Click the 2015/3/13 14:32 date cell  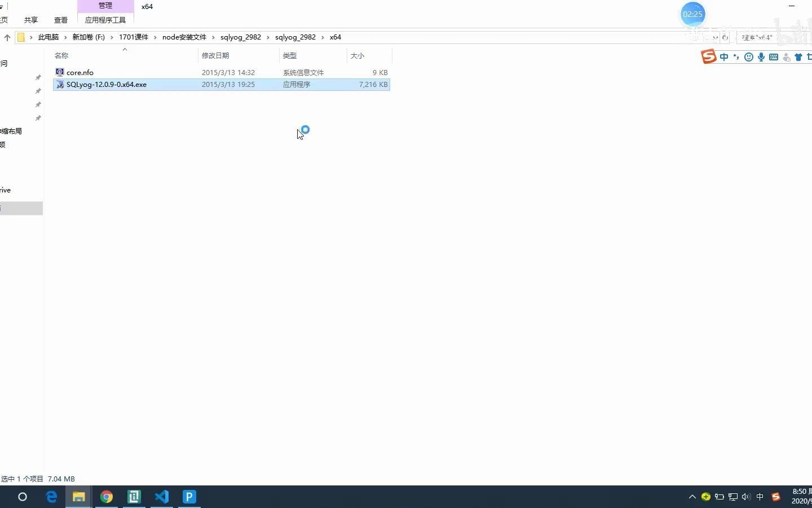pos(228,73)
